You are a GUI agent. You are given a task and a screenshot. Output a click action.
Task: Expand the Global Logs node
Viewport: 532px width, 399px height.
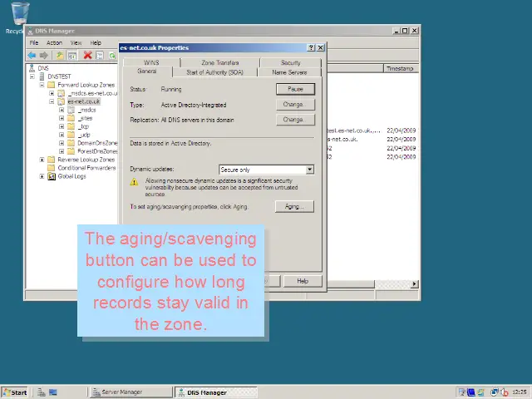42,176
